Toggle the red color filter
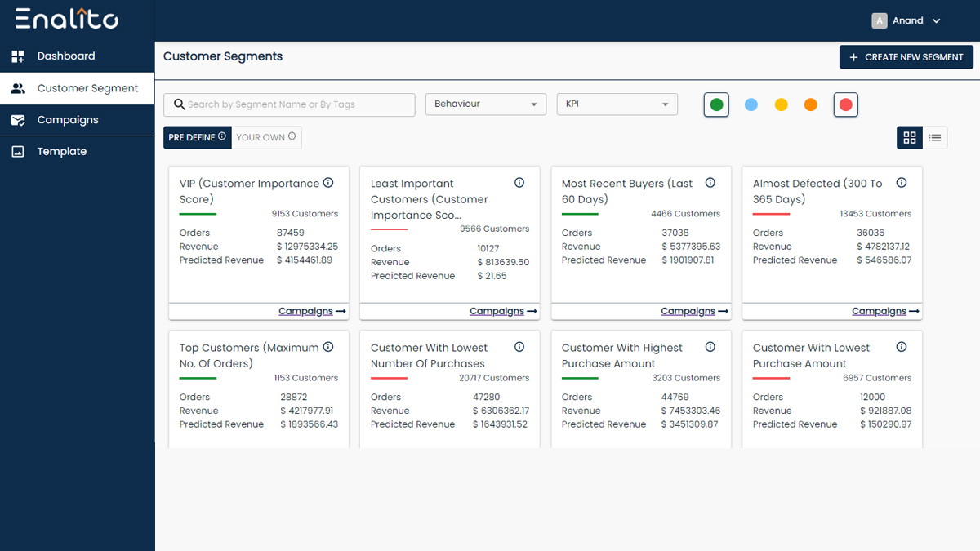 (x=846, y=104)
